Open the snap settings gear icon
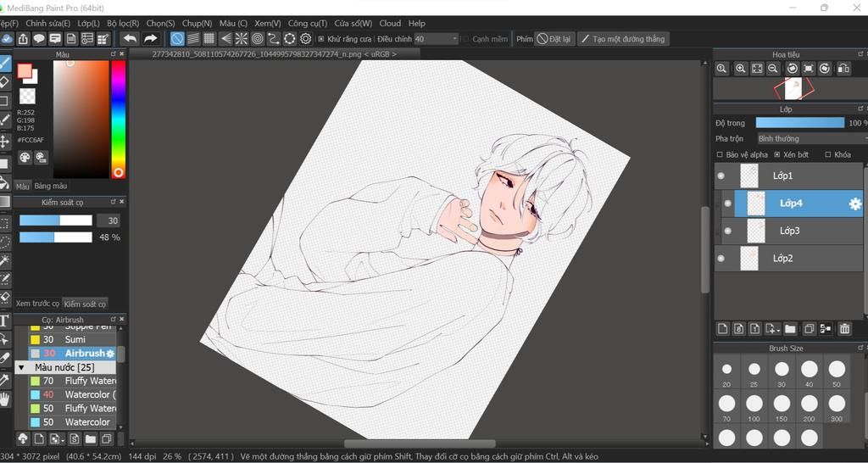Viewport: 868px width, 463px height. pyautogui.click(x=305, y=39)
